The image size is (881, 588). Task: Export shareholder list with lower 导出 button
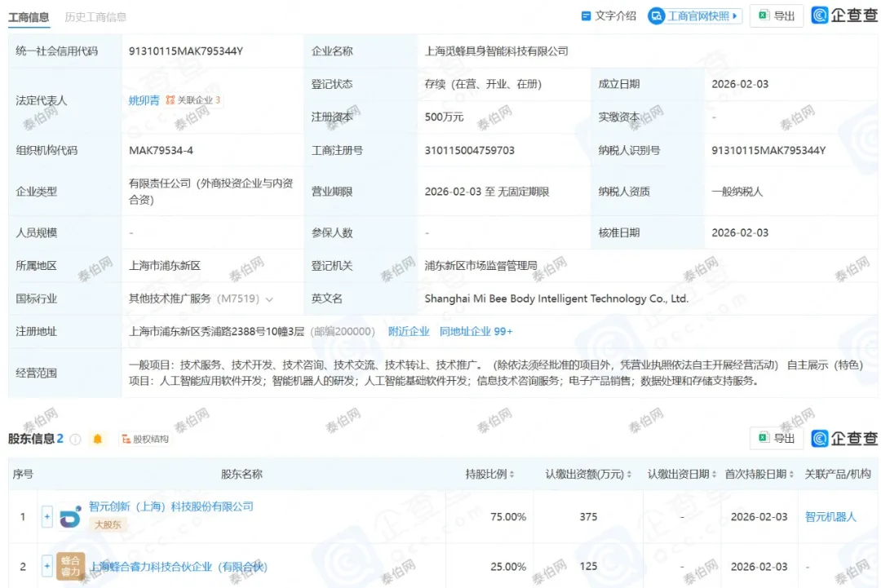[776, 439]
